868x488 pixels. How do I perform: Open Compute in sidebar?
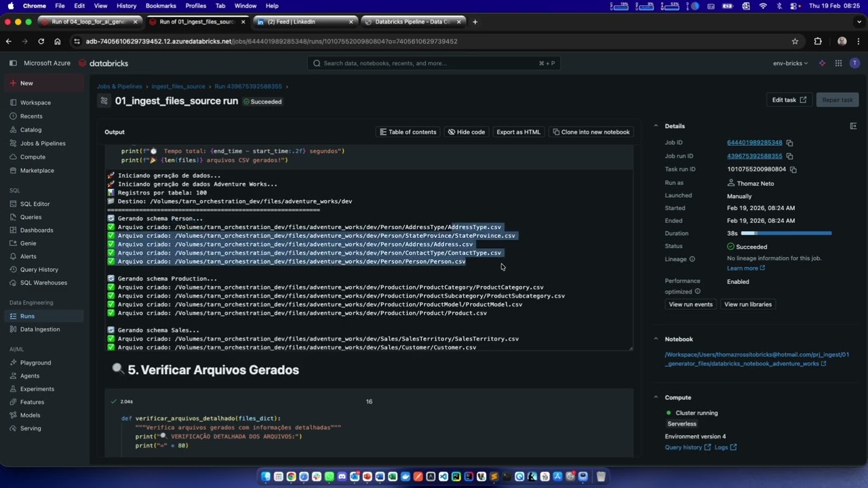click(33, 157)
